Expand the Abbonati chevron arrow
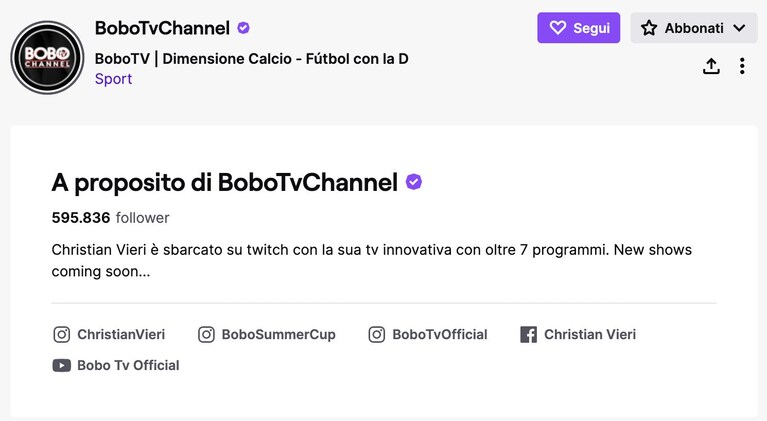This screenshot has width=767, height=421. click(740, 28)
